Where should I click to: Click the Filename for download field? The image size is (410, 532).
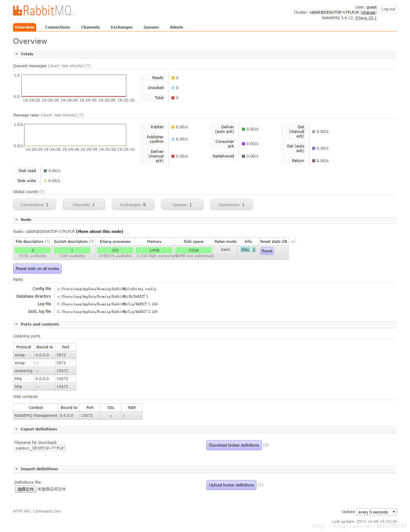click(x=40, y=448)
